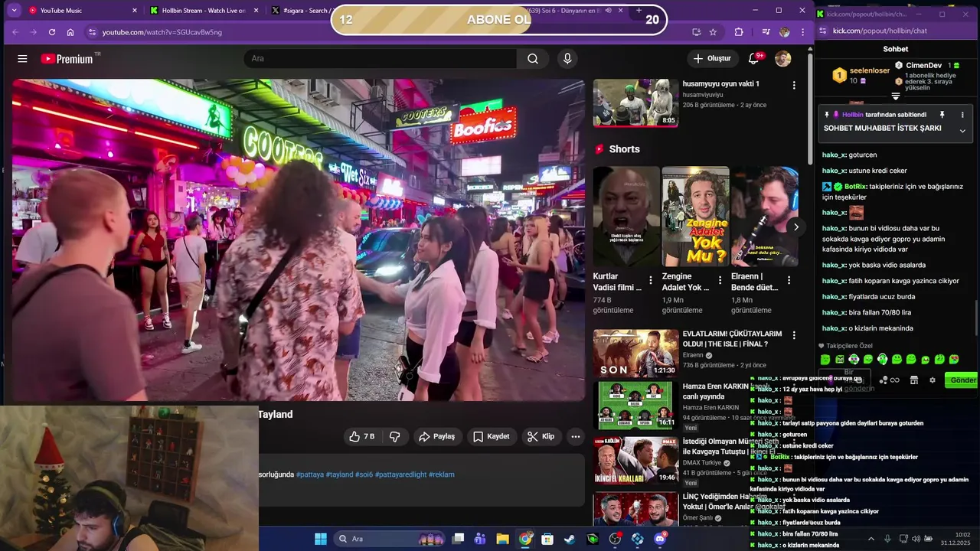Viewport: 980px width, 551px height.
Task: Open YouTube account avatar menu
Action: [782, 59]
